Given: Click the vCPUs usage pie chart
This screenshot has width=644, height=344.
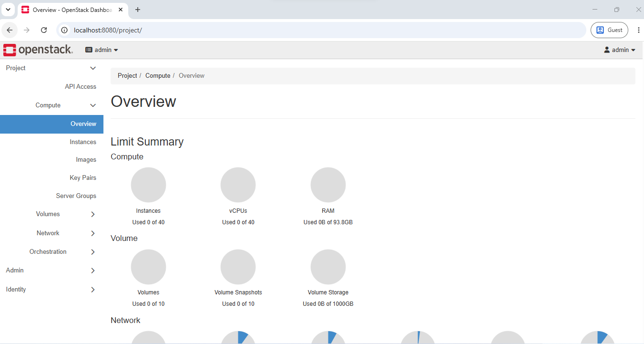Looking at the screenshot, I should [238, 185].
